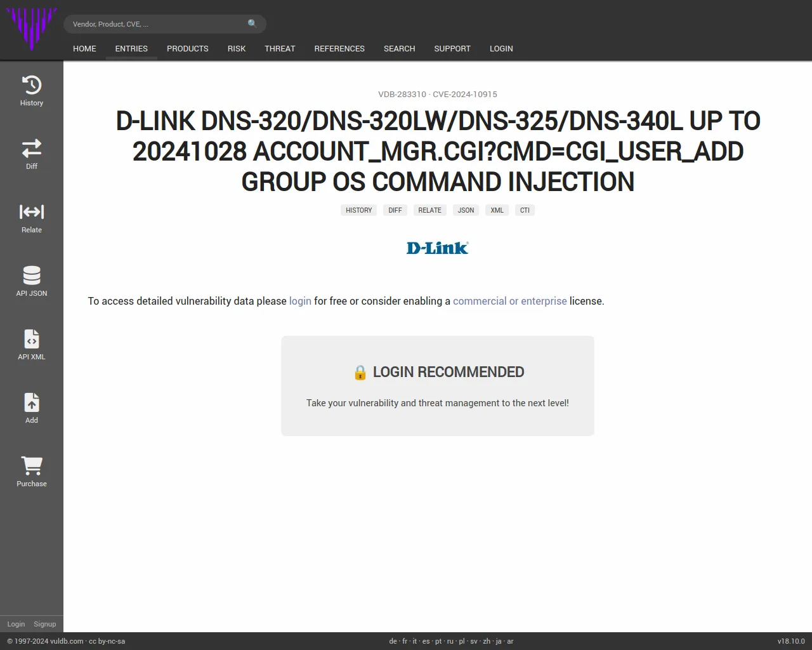The height and width of the screenshot is (650, 812).
Task: Switch language to 'pt' in footer
Action: point(438,641)
